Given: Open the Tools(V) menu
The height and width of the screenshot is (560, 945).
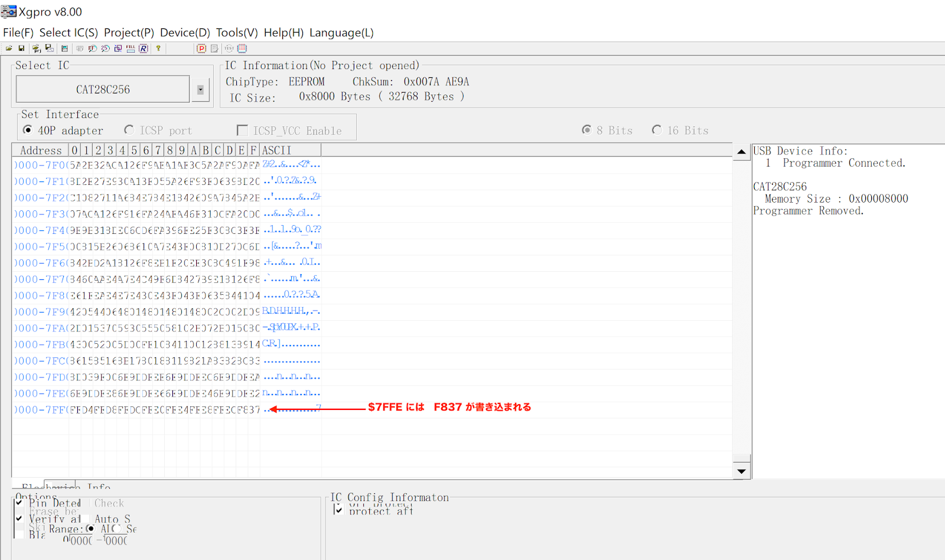Looking at the screenshot, I should click(236, 32).
